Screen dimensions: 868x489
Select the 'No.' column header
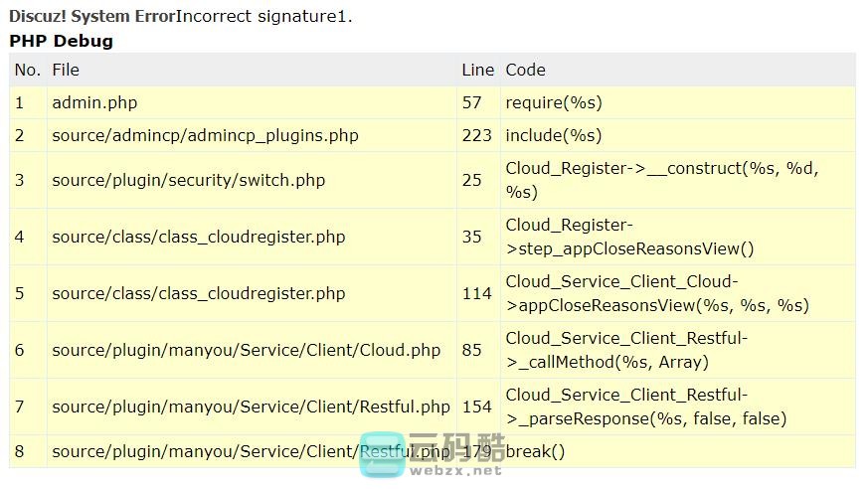28,70
